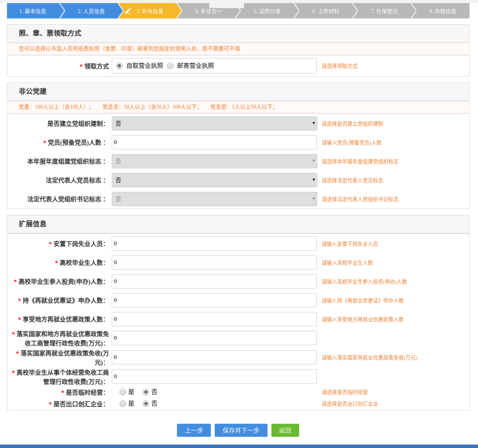Click the 免收工商管理行政性收费(万元) input for 落实国家和地方
Image resolution: width=478 pixels, height=448 pixels.
pyautogui.click(x=214, y=338)
